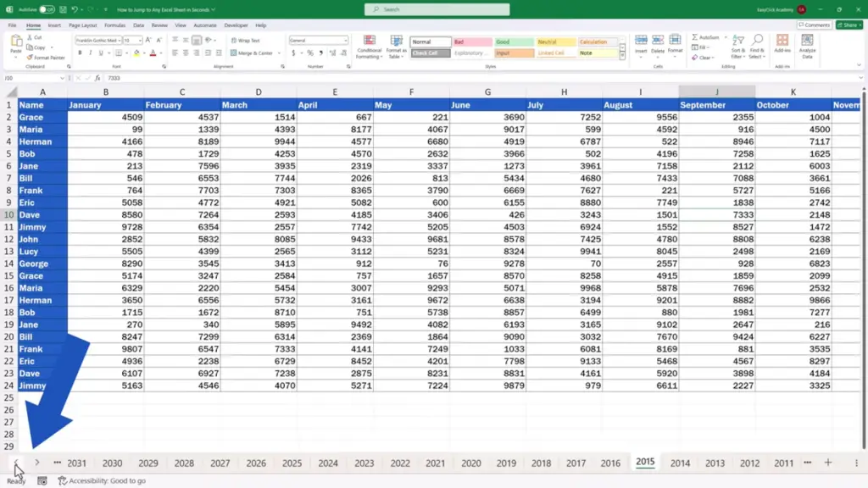
Task: Toggle Italic formatting
Action: [90, 53]
